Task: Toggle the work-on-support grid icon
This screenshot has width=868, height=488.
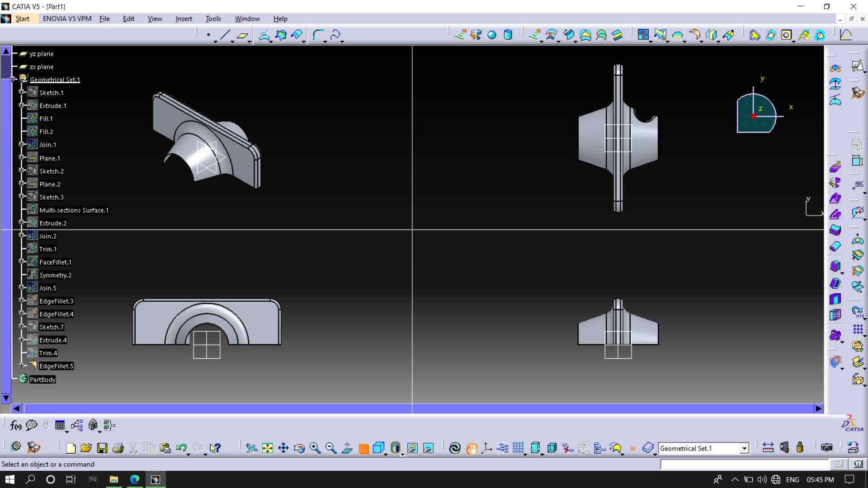Action: coord(518,448)
